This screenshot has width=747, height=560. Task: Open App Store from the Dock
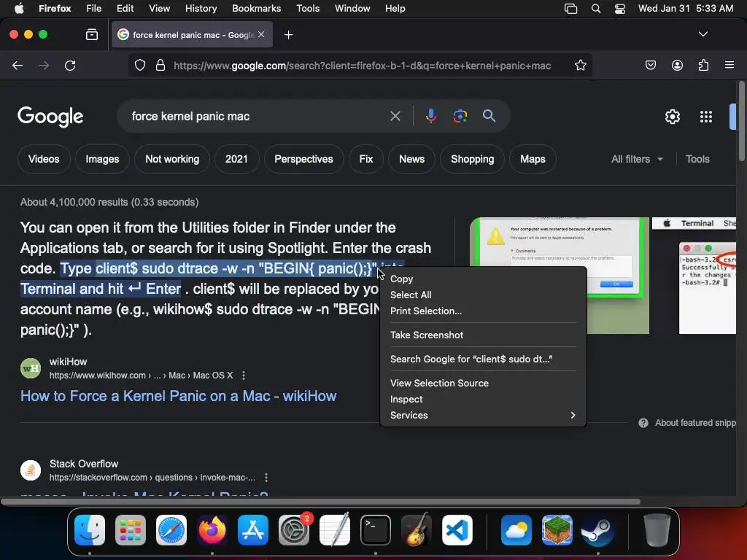point(253,530)
